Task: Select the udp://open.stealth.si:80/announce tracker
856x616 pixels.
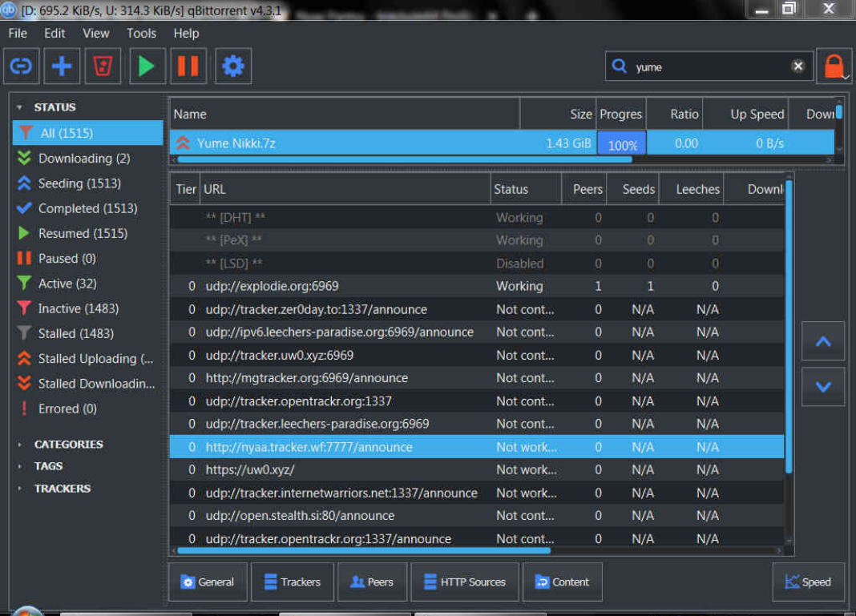Action: pyautogui.click(x=477, y=516)
